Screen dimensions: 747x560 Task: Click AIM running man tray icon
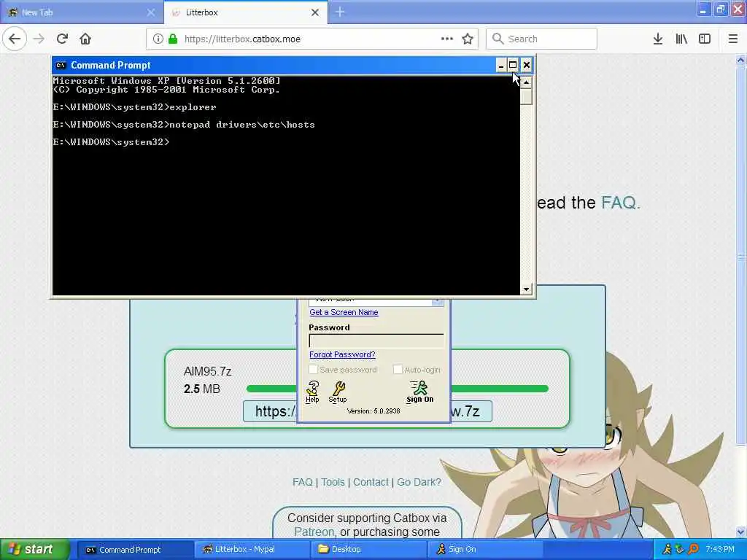pos(667,550)
